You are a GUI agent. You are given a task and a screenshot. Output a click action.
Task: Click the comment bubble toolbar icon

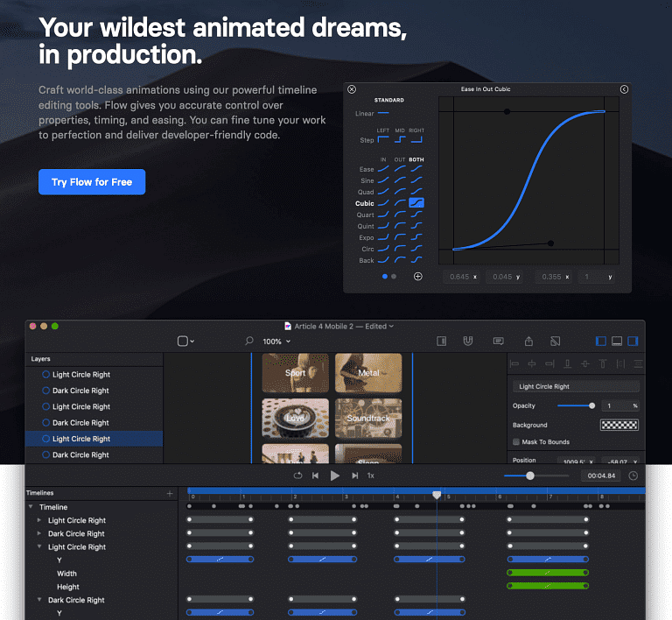click(x=498, y=342)
